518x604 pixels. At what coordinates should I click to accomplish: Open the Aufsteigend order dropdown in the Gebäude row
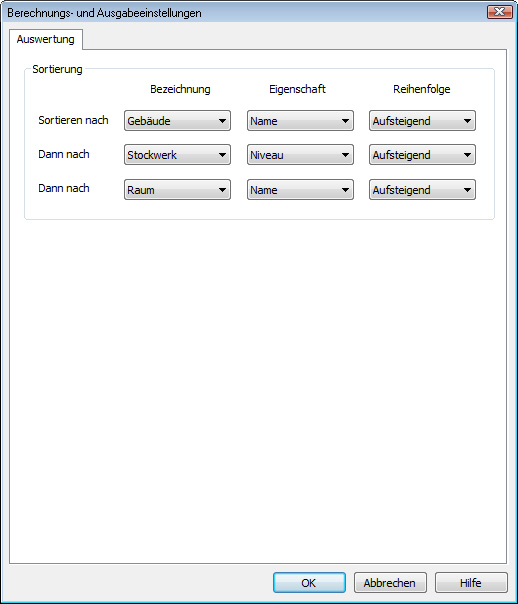coord(422,121)
